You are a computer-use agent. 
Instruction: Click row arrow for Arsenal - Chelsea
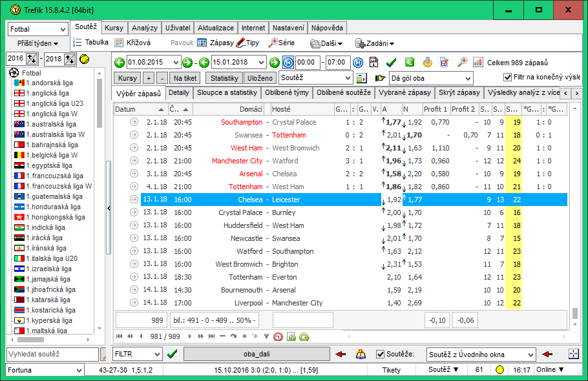[134, 174]
